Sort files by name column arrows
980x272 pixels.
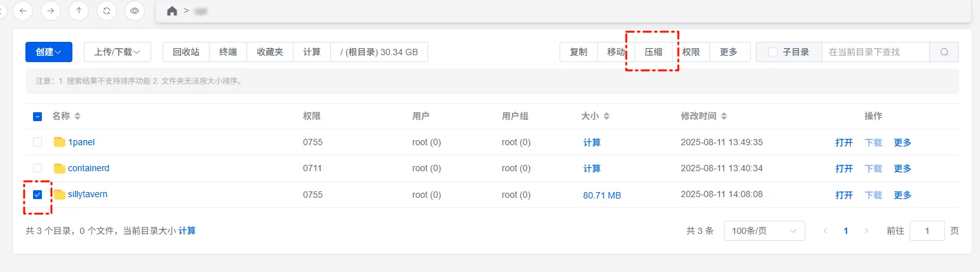pos(77,116)
